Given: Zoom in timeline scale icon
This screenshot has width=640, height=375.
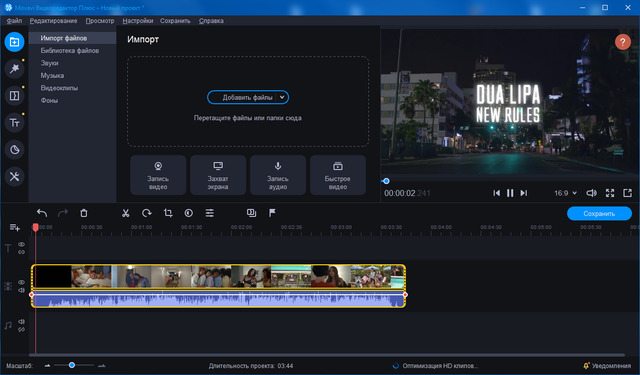Looking at the screenshot, I should pos(102,366).
